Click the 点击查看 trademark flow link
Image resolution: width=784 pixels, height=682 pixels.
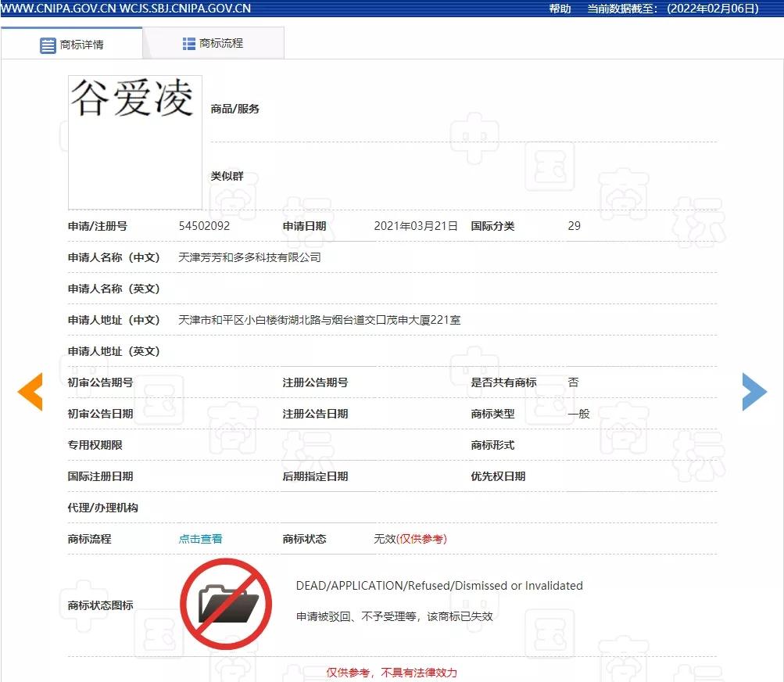(x=201, y=539)
